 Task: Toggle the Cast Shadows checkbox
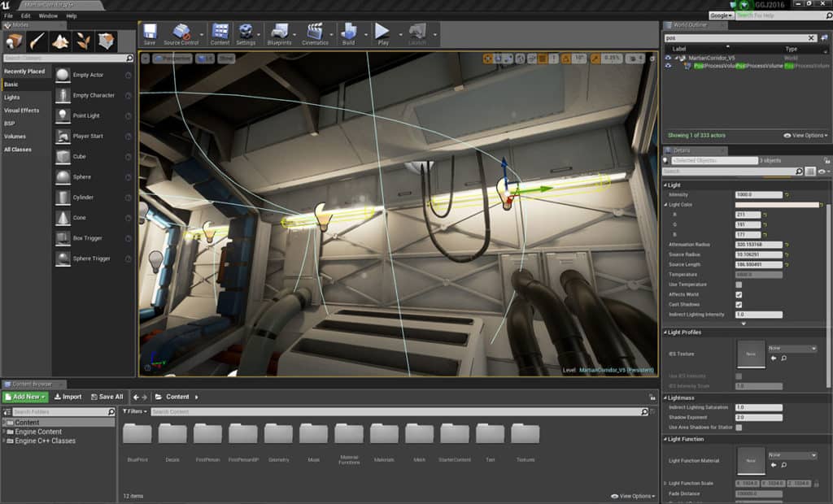pos(739,305)
